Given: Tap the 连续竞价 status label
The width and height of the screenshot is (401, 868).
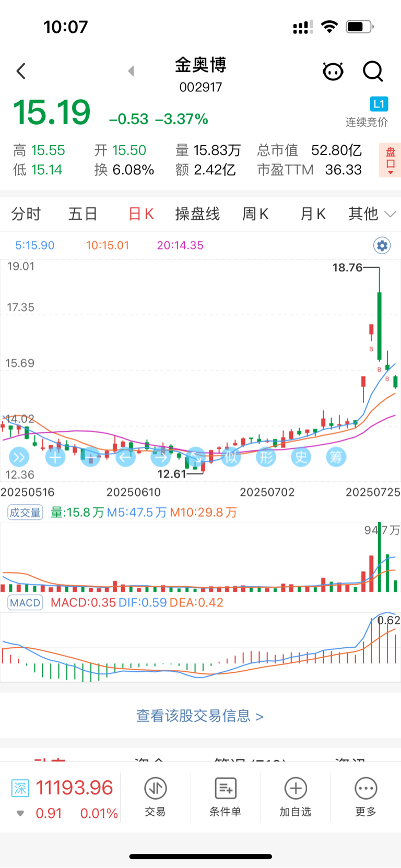Looking at the screenshot, I should tap(367, 122).
